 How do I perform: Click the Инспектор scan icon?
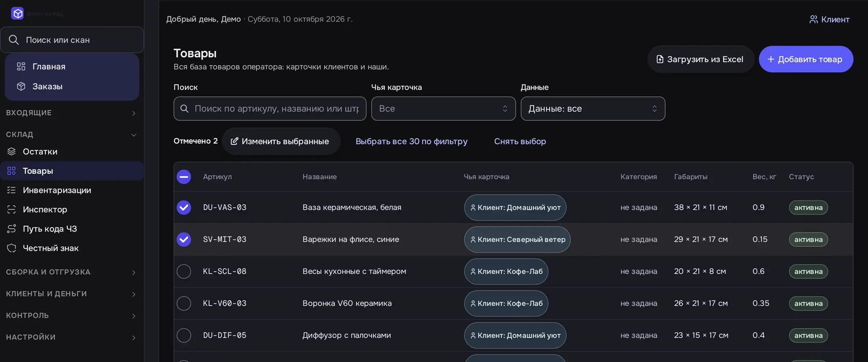11,210
